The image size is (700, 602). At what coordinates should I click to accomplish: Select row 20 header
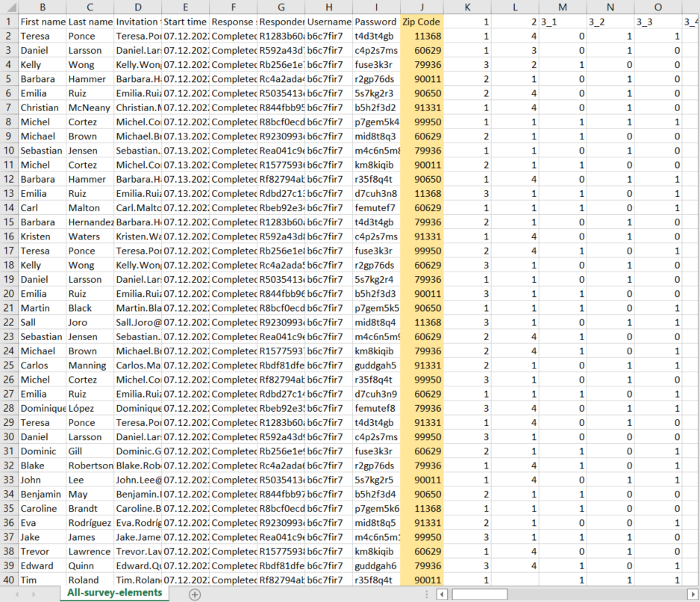pos(8,294)
